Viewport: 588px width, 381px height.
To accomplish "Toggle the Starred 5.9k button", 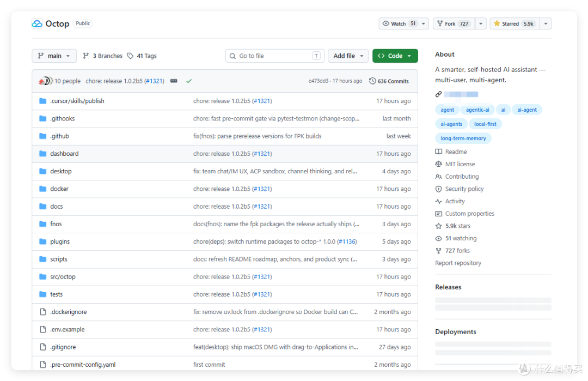I will click(x=514, y=23).
